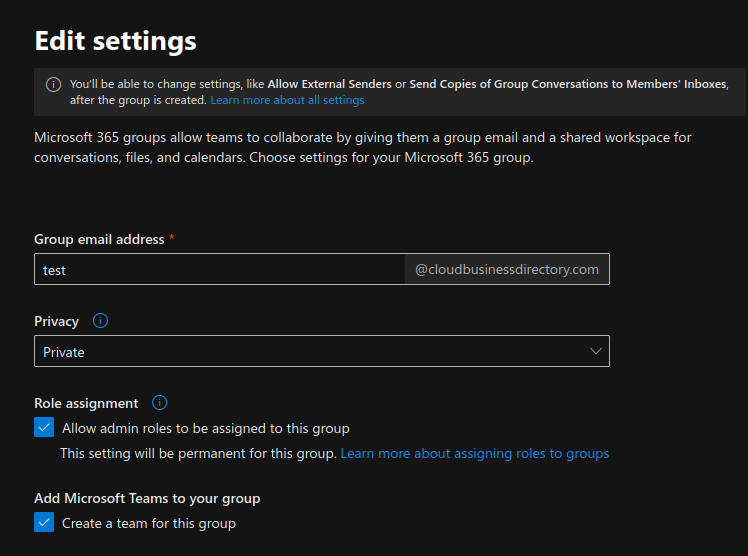The width and height of the screenshot is (748, 556).
Task: Click the Group email address input field
Action: [x=220, y=269]
